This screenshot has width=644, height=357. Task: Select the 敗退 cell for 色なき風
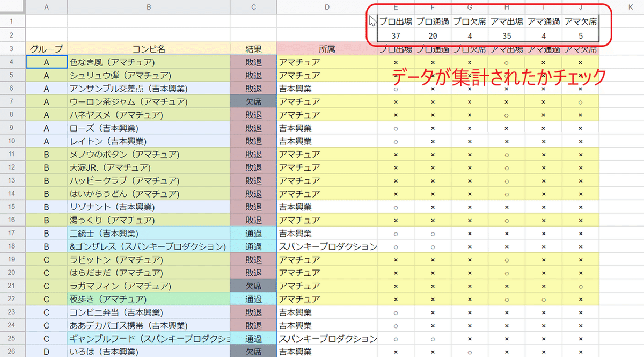click(x=253, y=62)
